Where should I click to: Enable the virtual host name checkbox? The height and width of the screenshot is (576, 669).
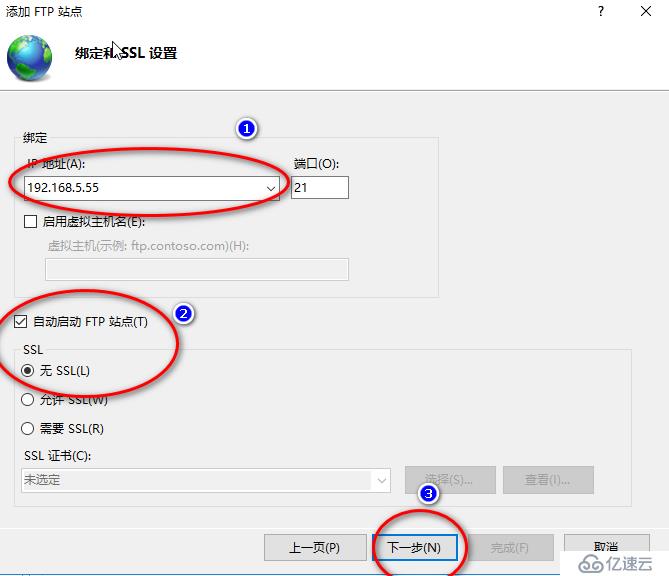(x=30, y=221)
